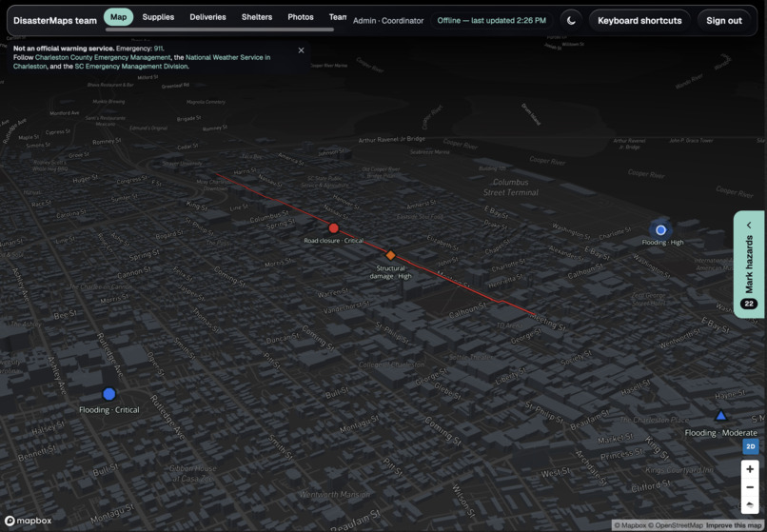The image size is (767, 532).
Task: Go to the Deliveries tab
Action: pyautogui.click(x=207, y=17)
